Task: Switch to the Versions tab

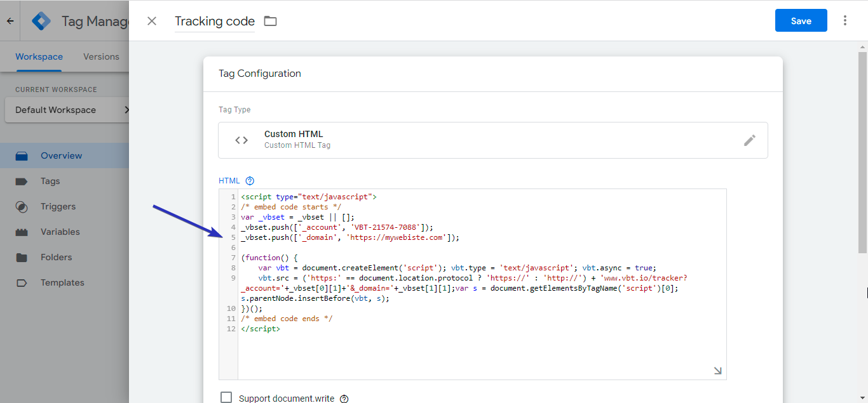Action: 101,56
